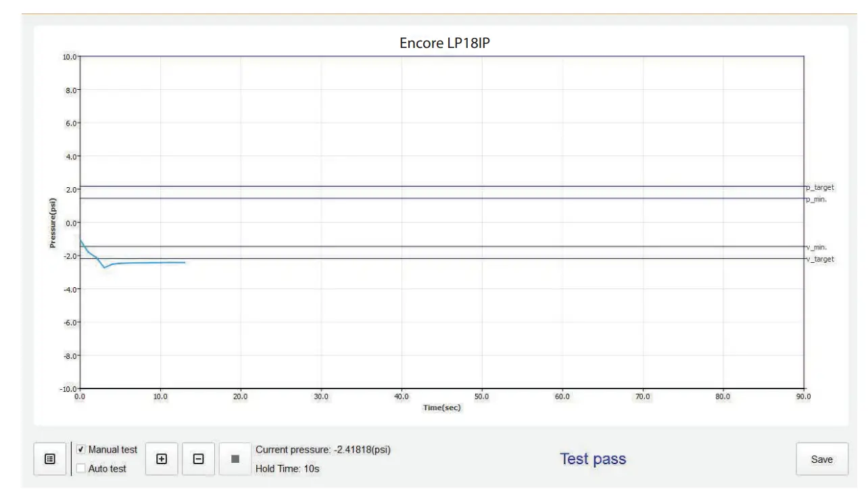Click the minus zoom-out icon button

[199, 459]
